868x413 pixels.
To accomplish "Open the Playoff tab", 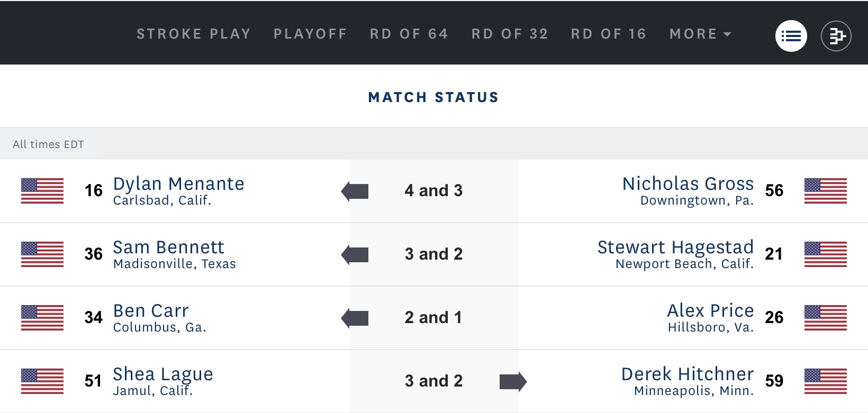I will pos(310,34).
